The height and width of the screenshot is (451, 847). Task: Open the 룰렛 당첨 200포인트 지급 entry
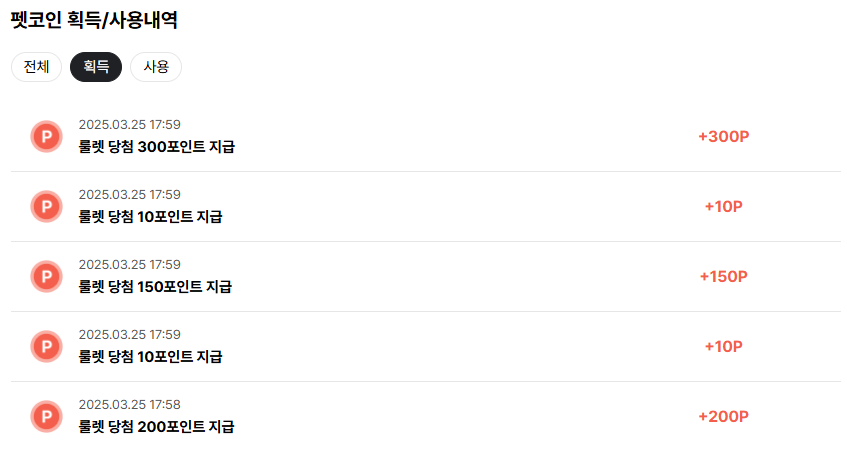click(156, 427)
